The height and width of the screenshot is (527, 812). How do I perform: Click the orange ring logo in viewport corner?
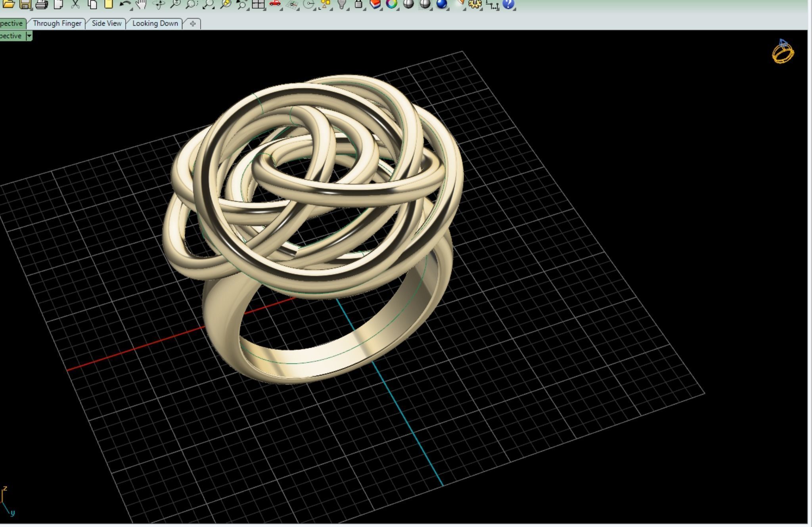pyautogui.click(x=783, y=52)
